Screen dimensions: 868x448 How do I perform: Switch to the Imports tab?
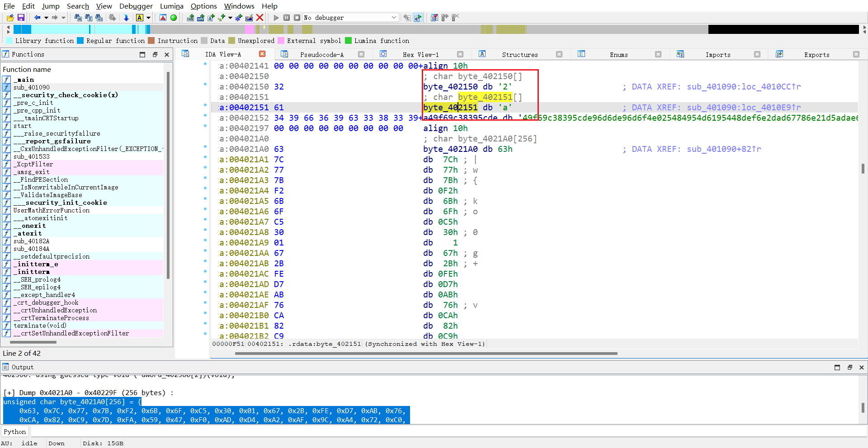tap(718, 55)
